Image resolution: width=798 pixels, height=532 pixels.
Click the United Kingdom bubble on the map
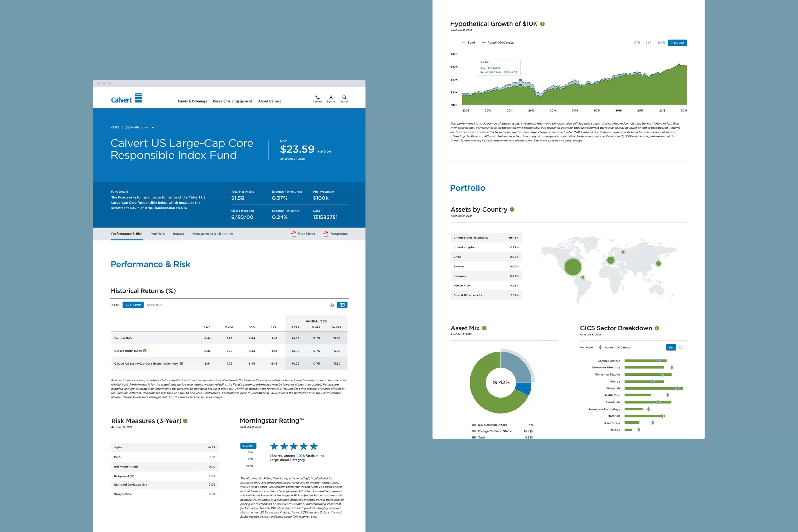coord(611,260)
